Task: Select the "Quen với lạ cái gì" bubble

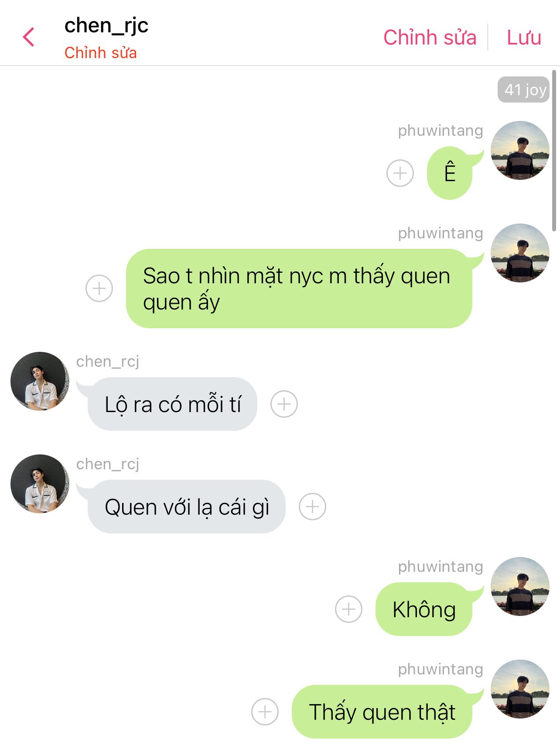Action: [187, 506]
